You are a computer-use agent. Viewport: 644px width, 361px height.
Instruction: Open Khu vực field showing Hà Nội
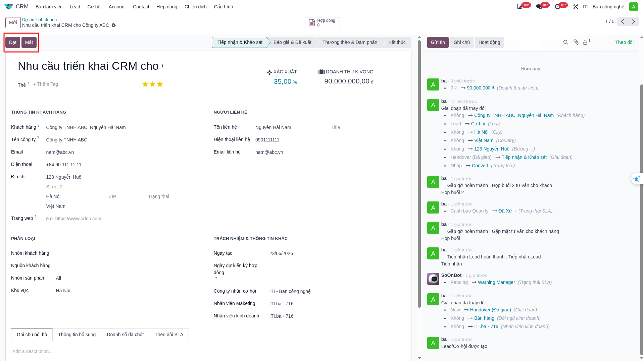129,291
